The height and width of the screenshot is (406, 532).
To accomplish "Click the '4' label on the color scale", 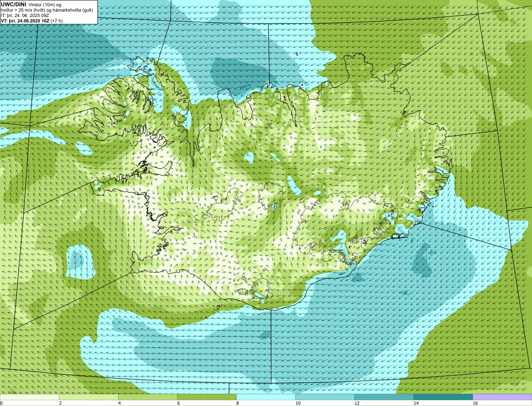I will coord(119,403).
